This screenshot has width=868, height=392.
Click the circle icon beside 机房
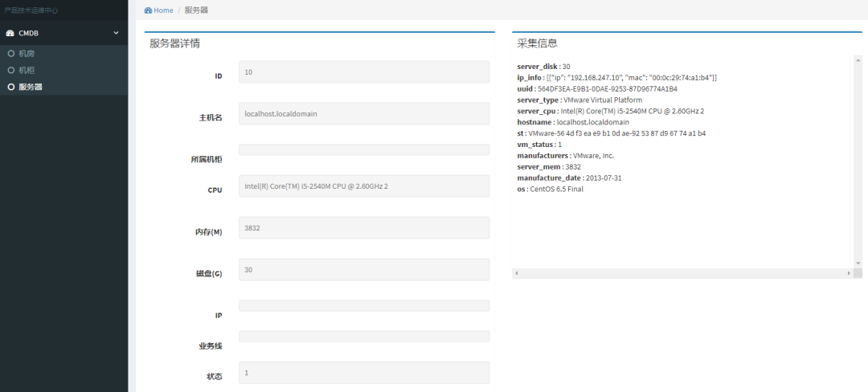point(10,54)
